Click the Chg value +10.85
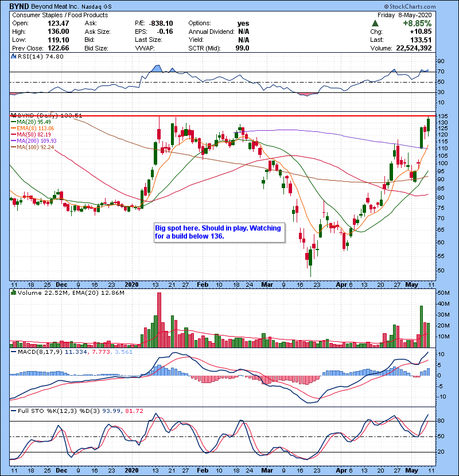 click(x=421, y=32)
